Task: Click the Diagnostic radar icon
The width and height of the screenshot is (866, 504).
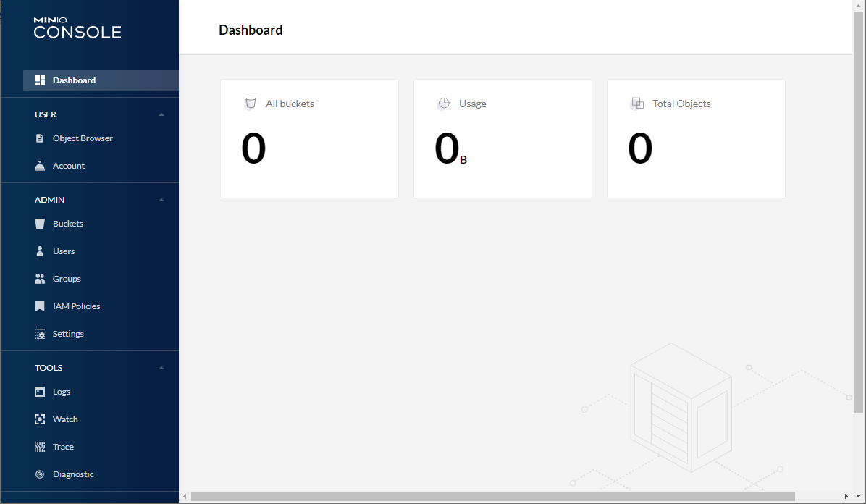Action: [x=40, y=474]
